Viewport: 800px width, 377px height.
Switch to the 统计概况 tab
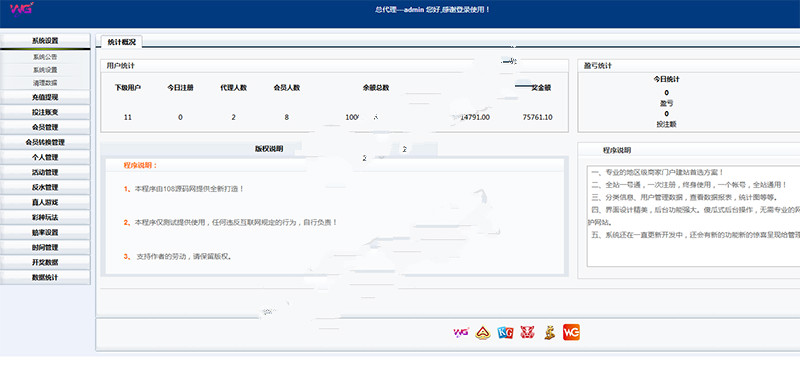121,42
